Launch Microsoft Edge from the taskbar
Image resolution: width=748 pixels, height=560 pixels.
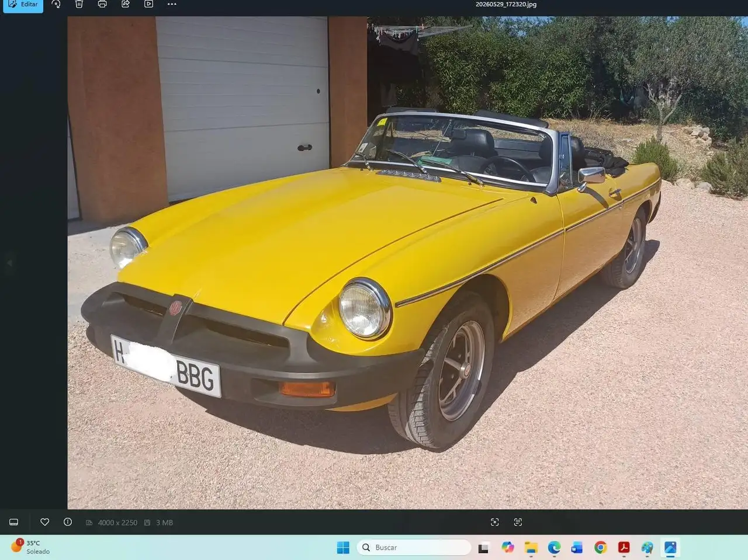click(x=554, y=547)
